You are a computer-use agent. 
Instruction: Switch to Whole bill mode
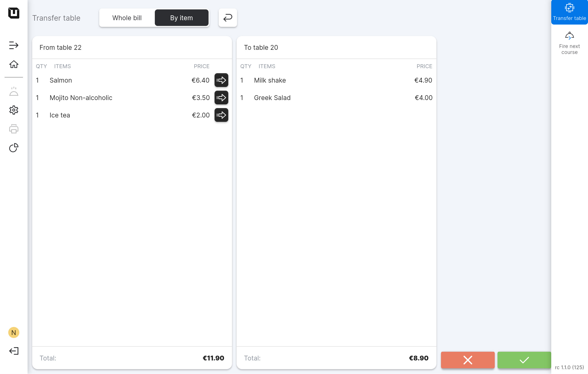click(x=127, y=18)
